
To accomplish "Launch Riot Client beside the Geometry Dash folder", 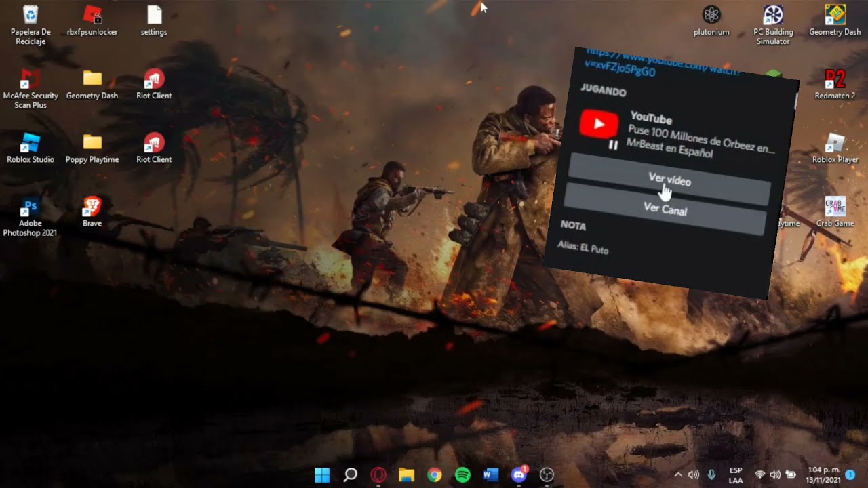I will point(154,84).
